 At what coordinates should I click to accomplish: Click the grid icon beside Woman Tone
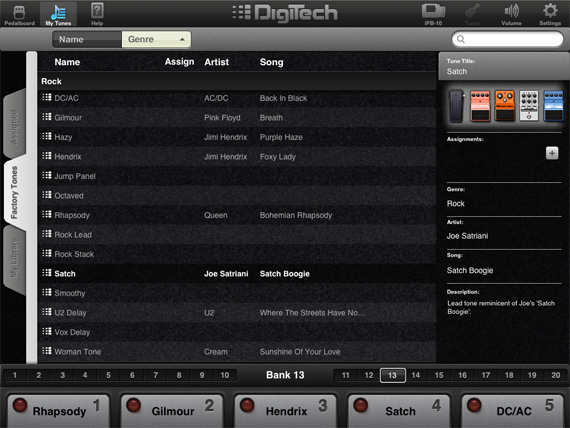click(47, 351)
